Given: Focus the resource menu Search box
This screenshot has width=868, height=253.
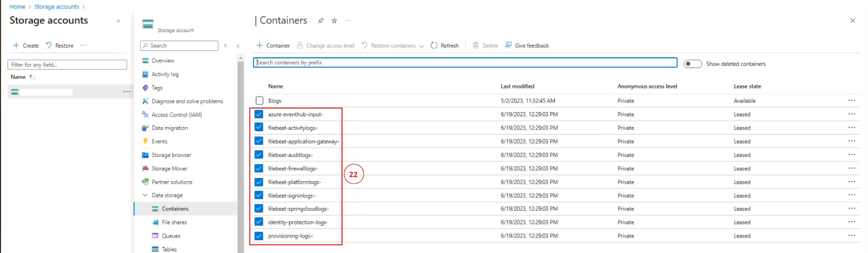Looking at the screenshot, I should click(x=179, y=46).
